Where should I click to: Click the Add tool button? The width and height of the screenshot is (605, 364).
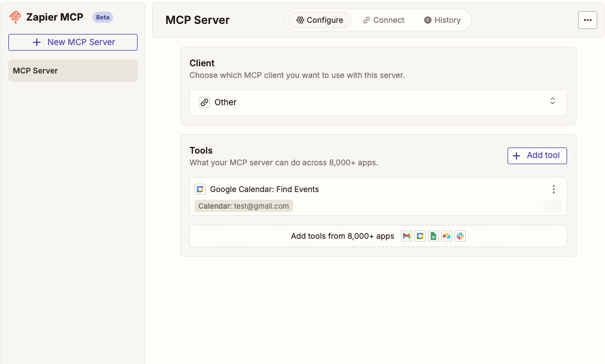point(537,156)
